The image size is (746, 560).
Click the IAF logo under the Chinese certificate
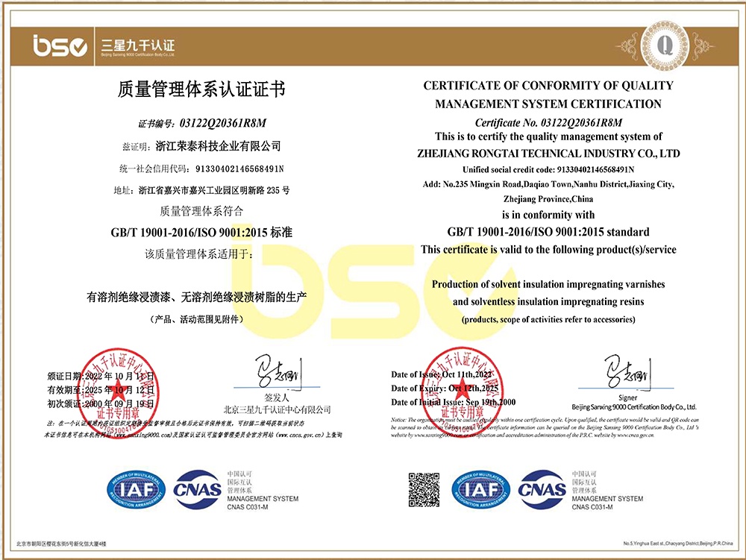click(x=137, y=489)
